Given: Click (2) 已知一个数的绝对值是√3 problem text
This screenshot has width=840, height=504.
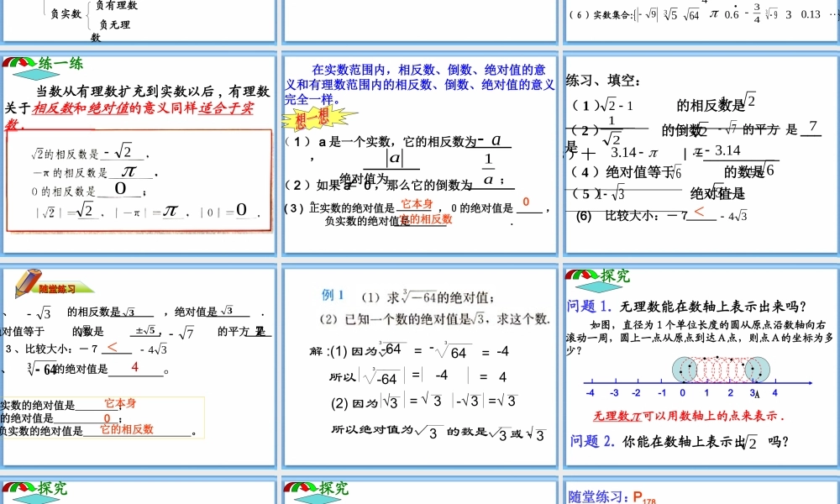Looking at the screenshot, I should [x=434, y=319].
